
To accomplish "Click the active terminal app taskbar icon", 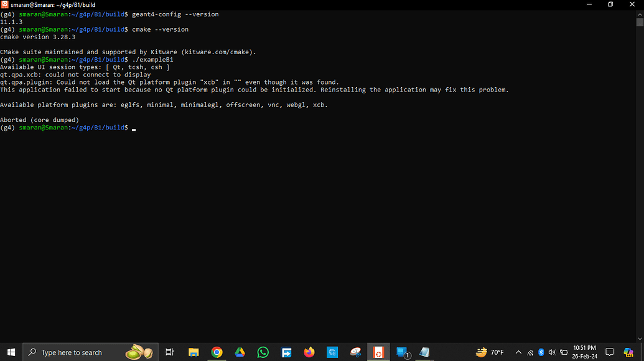I will (378, 352).
